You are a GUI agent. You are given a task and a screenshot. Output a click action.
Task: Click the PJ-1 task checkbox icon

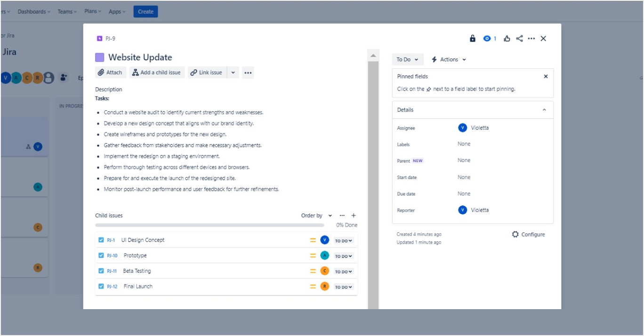[101, 240]
